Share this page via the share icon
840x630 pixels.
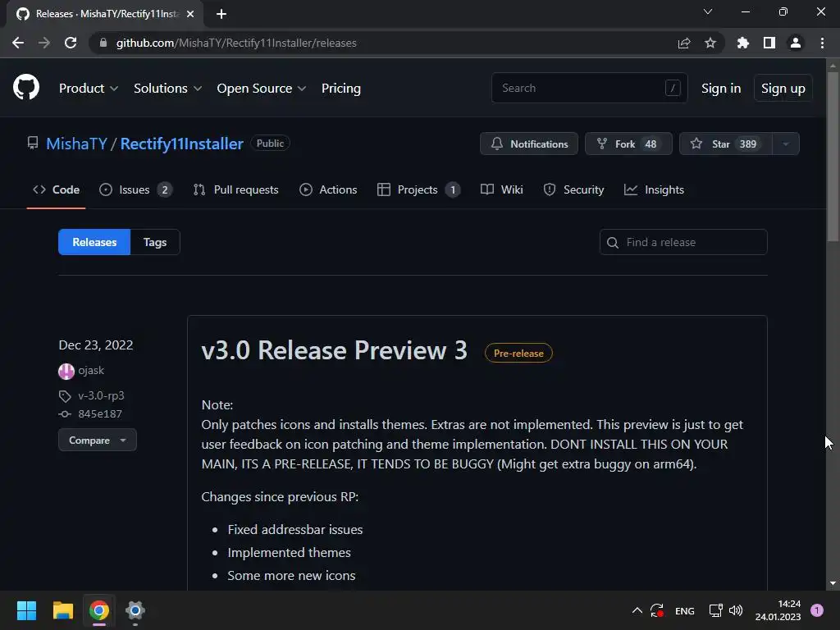(x=684, y=43)
